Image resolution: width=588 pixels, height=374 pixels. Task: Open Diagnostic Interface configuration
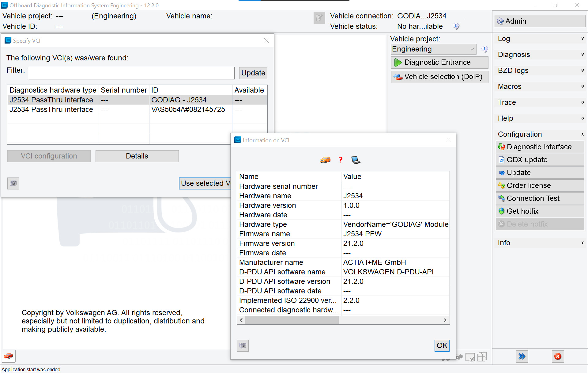point(540,147)
